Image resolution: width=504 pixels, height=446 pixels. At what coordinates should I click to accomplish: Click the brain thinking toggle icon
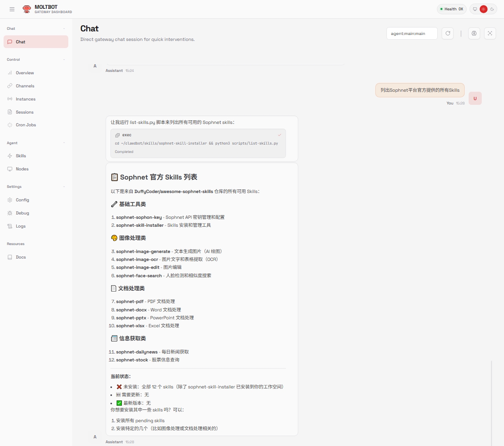pos(474,33)
